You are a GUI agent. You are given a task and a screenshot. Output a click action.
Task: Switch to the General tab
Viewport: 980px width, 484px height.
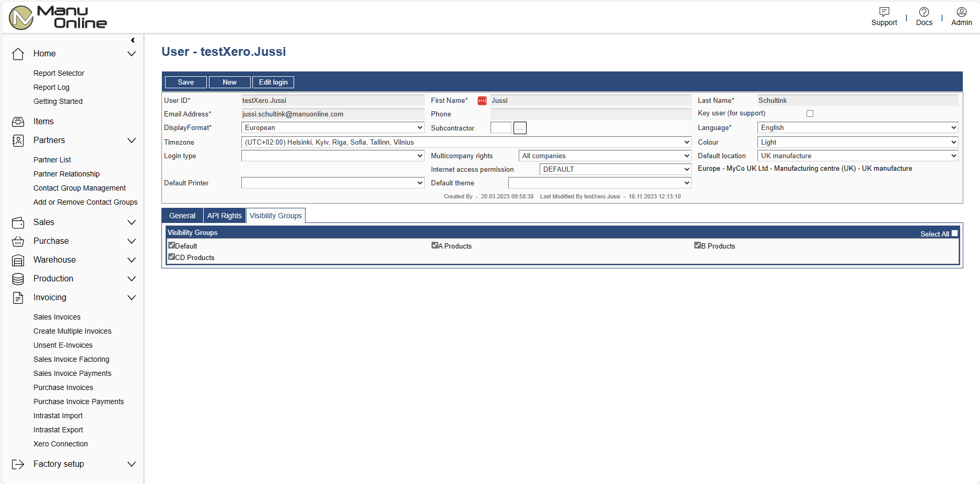[182, 216]
